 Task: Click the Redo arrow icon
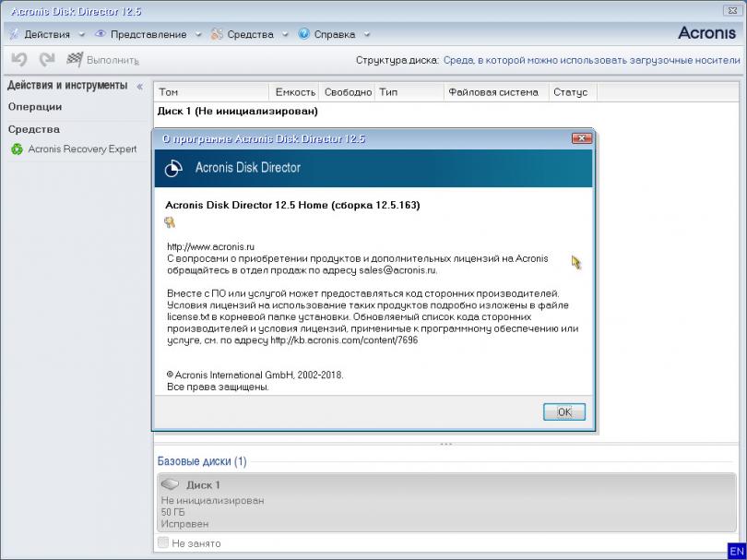pyautogui.click(x=46, y=60)
